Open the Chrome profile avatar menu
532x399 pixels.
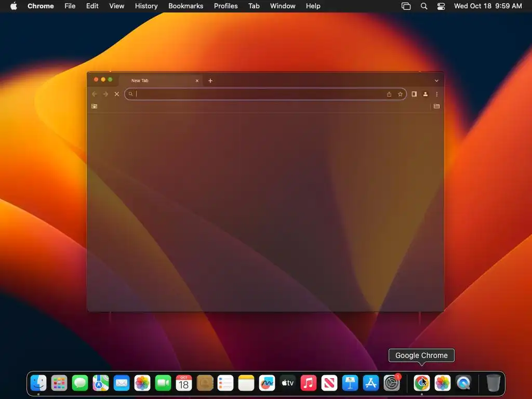[425, 94]
